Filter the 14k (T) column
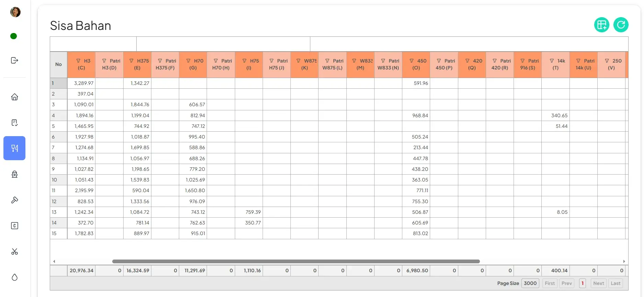 (552, 61)
